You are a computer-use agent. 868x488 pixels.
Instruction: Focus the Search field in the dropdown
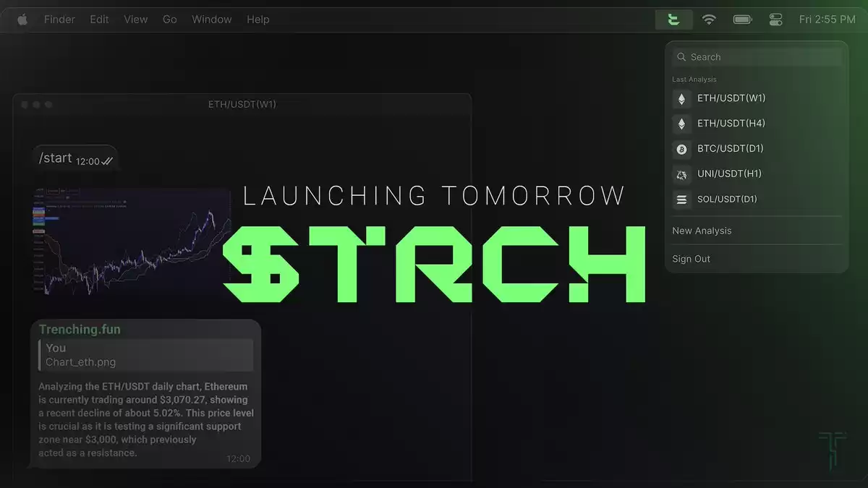(x=757, y=57)
